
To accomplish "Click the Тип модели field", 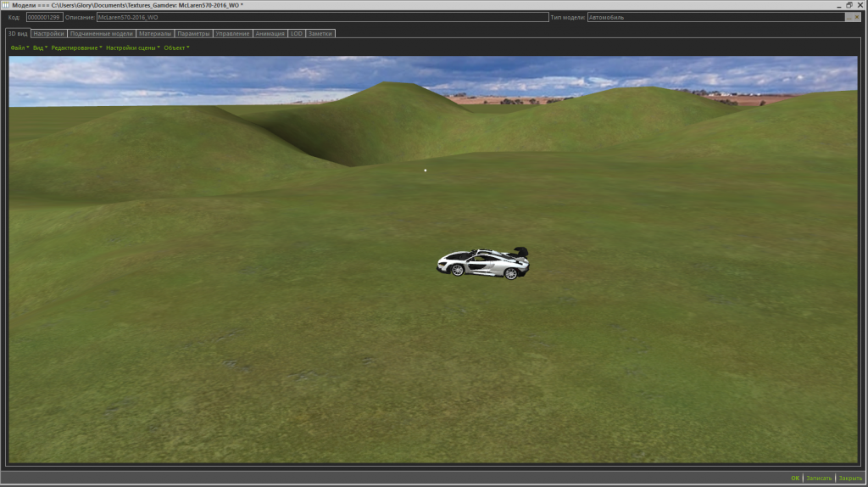I will pos(715,17).
